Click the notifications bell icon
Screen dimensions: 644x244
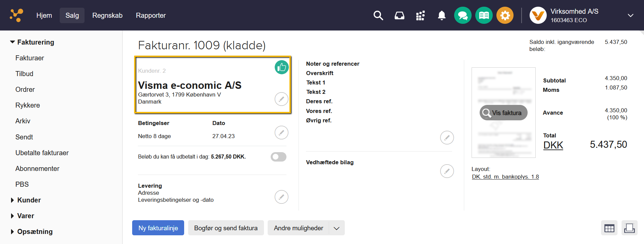coord(442,15)
